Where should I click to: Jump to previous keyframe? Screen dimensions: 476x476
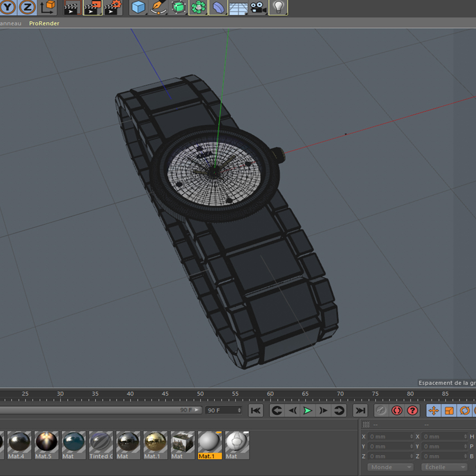[277, 411]
